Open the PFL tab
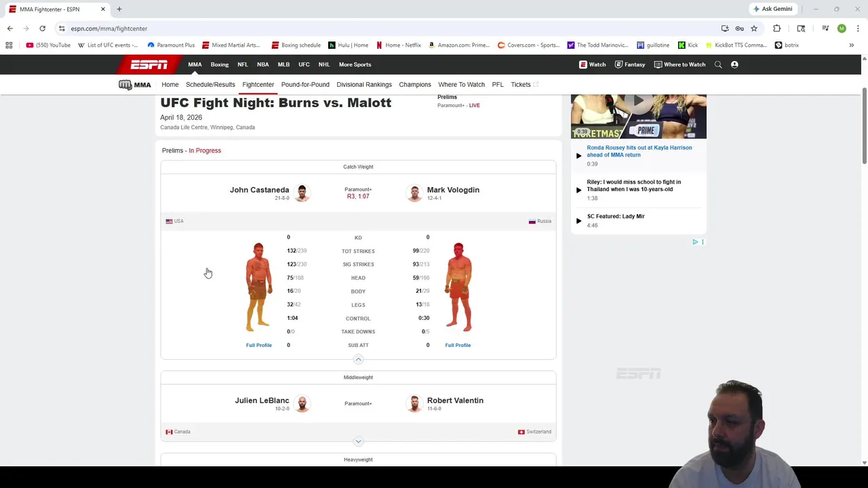The image size is (868, 488). coord(498,85)
